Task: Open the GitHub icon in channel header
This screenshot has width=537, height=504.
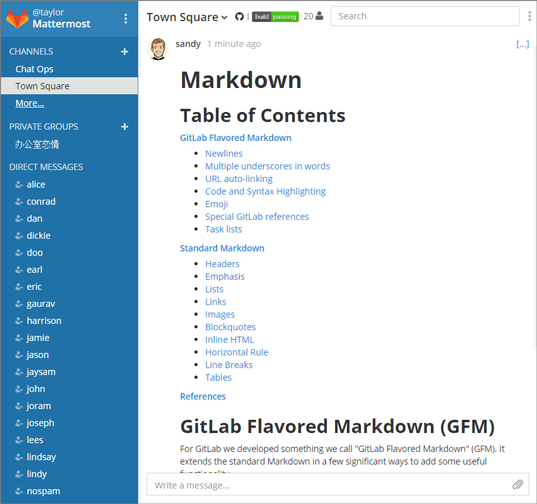Action: tap(239, 16)
